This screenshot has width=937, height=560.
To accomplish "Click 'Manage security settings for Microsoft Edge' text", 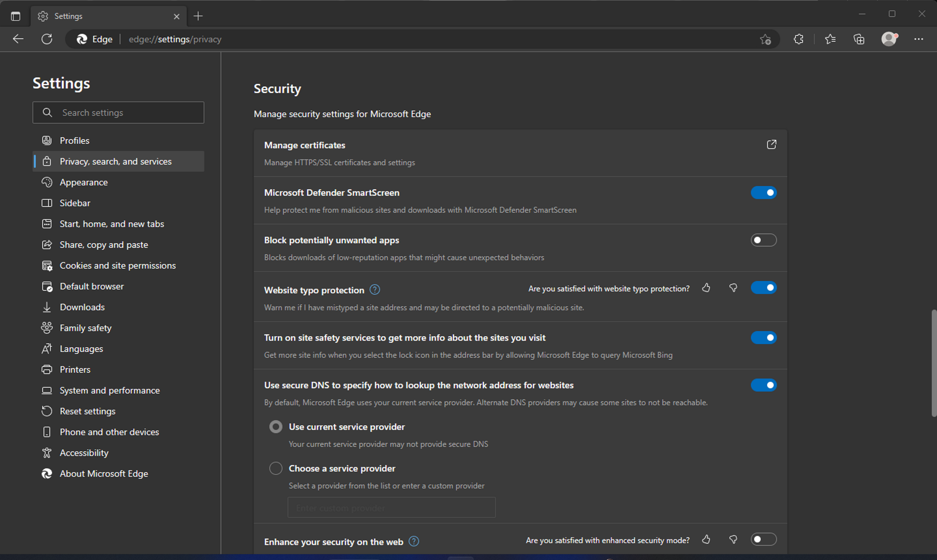I will pyautogui.click(x=342, y=114).
